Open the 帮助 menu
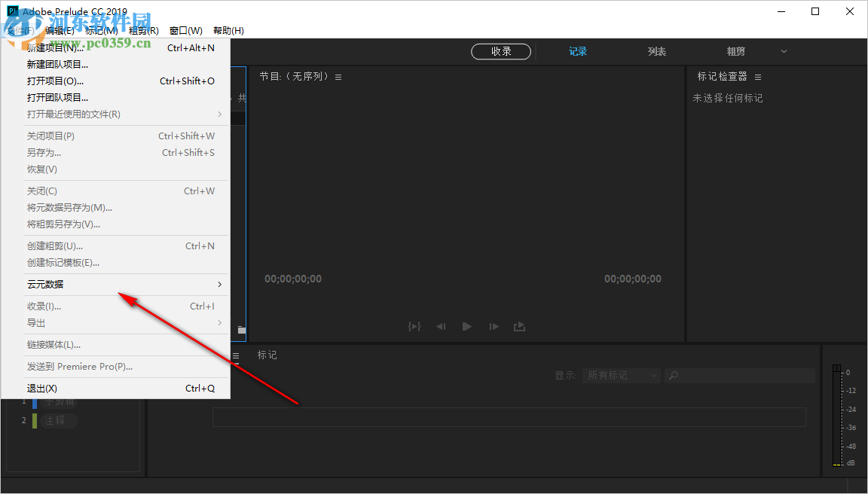 [x=228, y=30]
